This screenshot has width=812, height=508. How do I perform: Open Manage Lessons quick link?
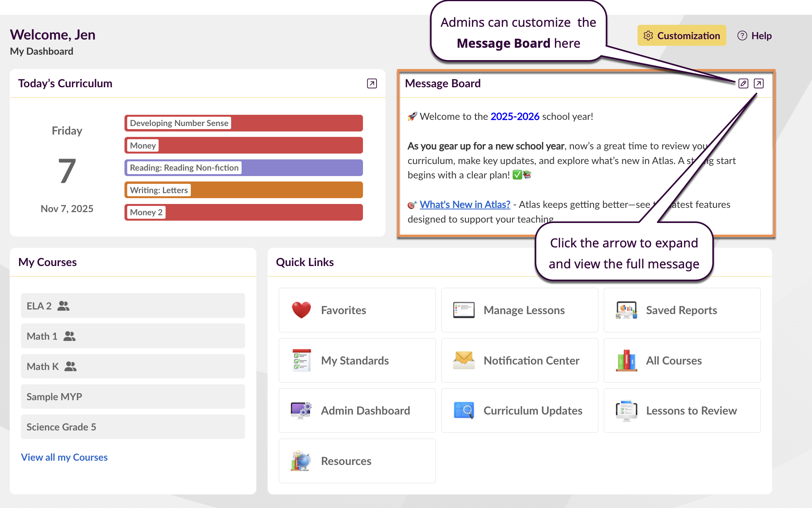519,310
